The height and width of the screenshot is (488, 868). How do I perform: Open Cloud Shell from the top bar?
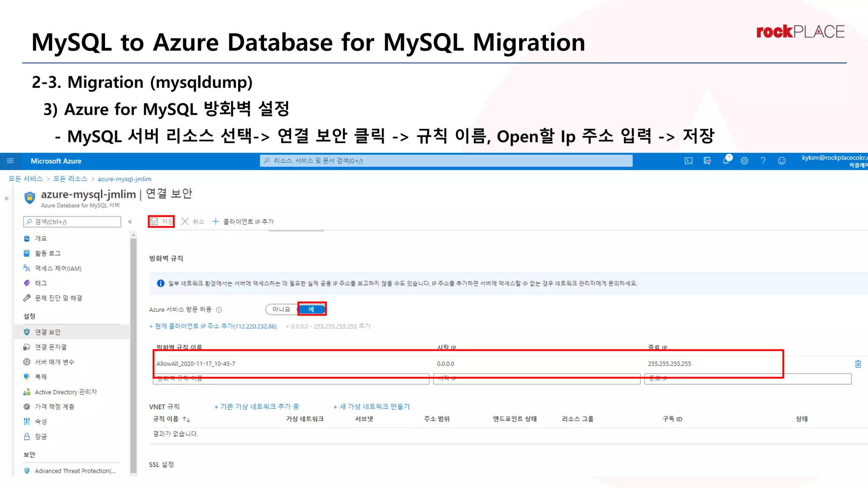[x=688, y=161]
